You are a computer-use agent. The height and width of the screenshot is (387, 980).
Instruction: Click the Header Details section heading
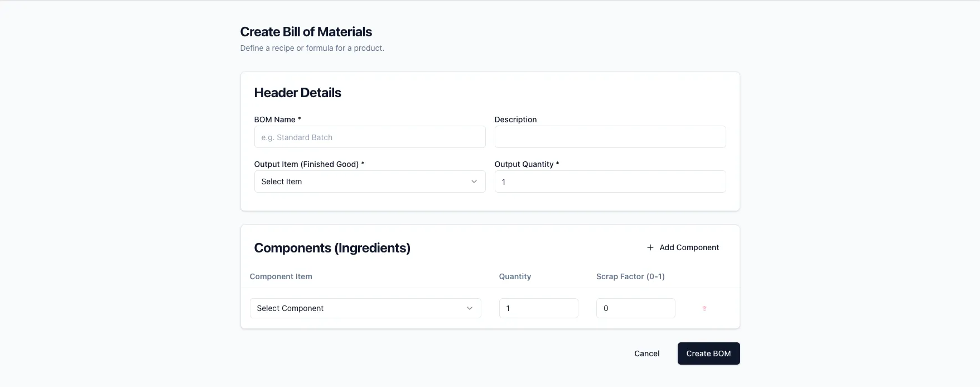tap(297, 93)
